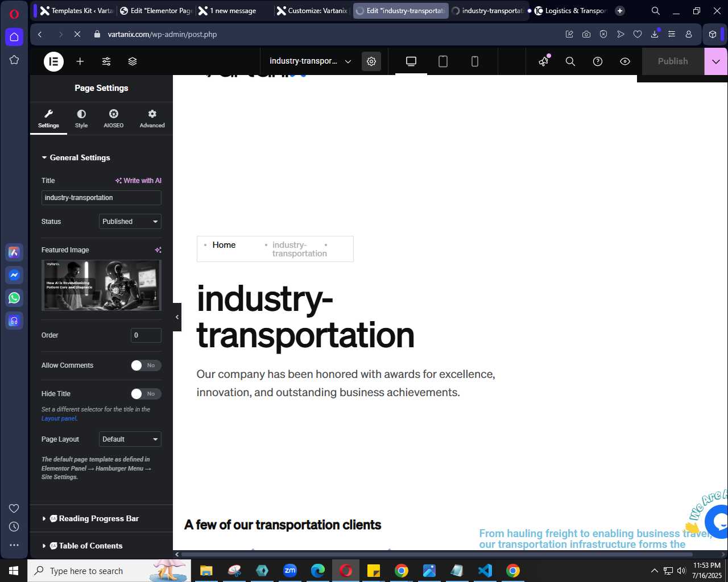Switch to Logistics & Transport browser tab

(x=570, y=11)
